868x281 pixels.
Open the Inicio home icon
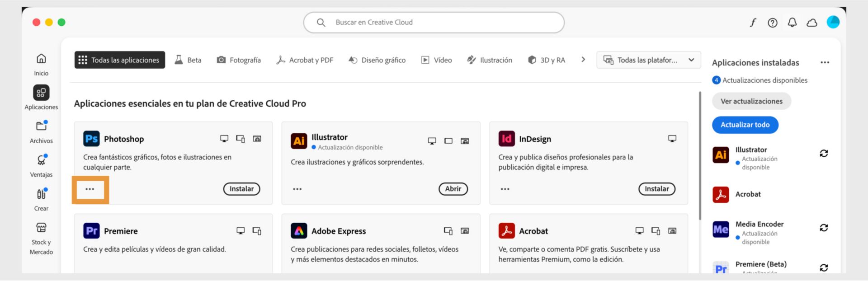click(41, 59)
